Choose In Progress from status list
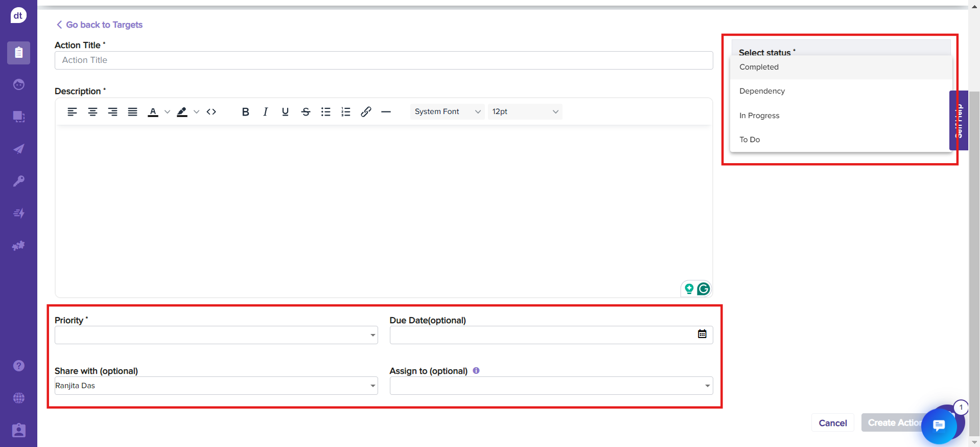 pos(759,116)
